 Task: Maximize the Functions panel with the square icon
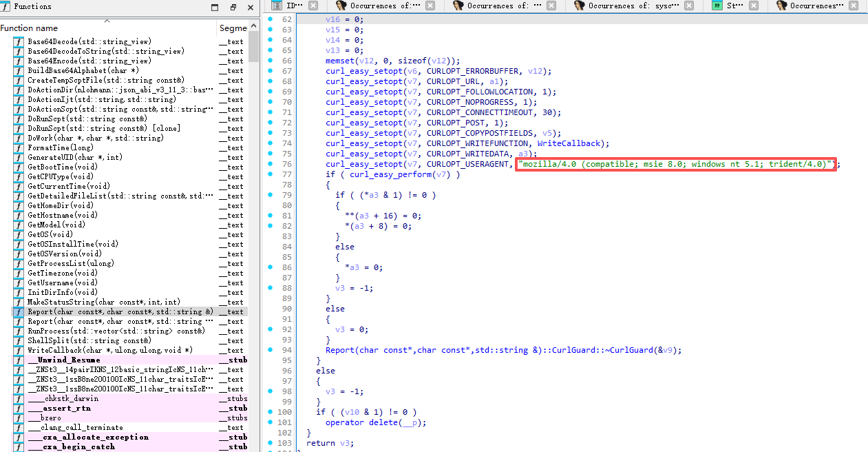pyautogui.click(x=215, y=8)
